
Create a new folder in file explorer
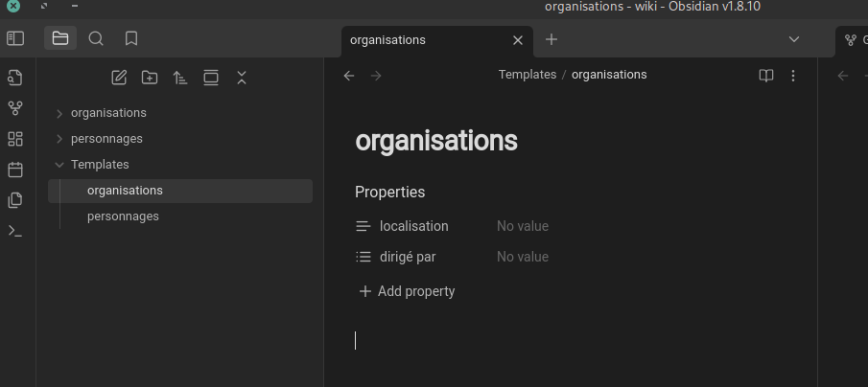point(150,78)
